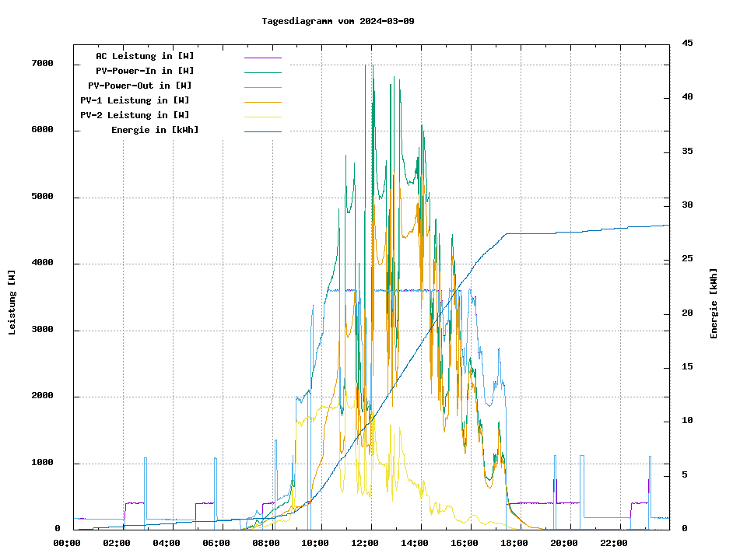Viewport: 747px width, 560px height.
Task: Click the 18:00 time axis tick label
Action: point(514,543)
